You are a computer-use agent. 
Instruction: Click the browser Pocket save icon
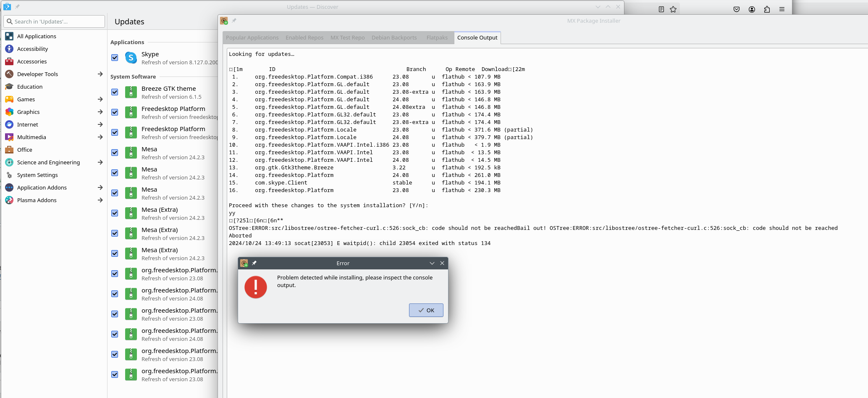pyautogui.click(x=737, y=9)
